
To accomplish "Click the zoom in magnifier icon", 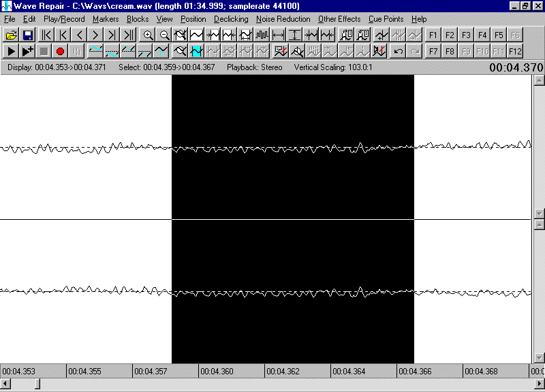I will pyautogui.click(x=148, y=35).
